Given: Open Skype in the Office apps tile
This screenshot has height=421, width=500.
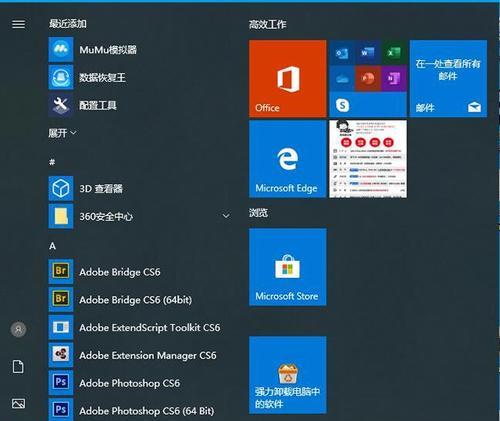Looking at the screenshot, I should [x=342, y=105].
